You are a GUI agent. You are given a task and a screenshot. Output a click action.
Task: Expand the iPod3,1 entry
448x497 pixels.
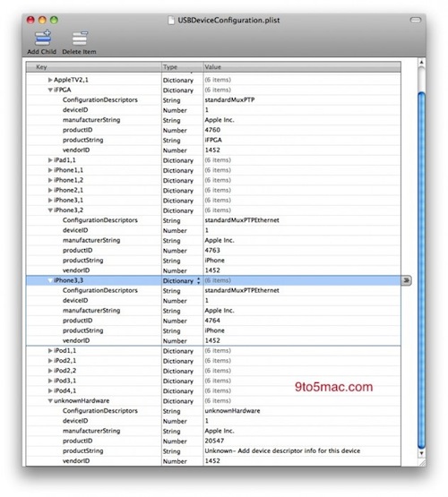click(x=50, y=381)
